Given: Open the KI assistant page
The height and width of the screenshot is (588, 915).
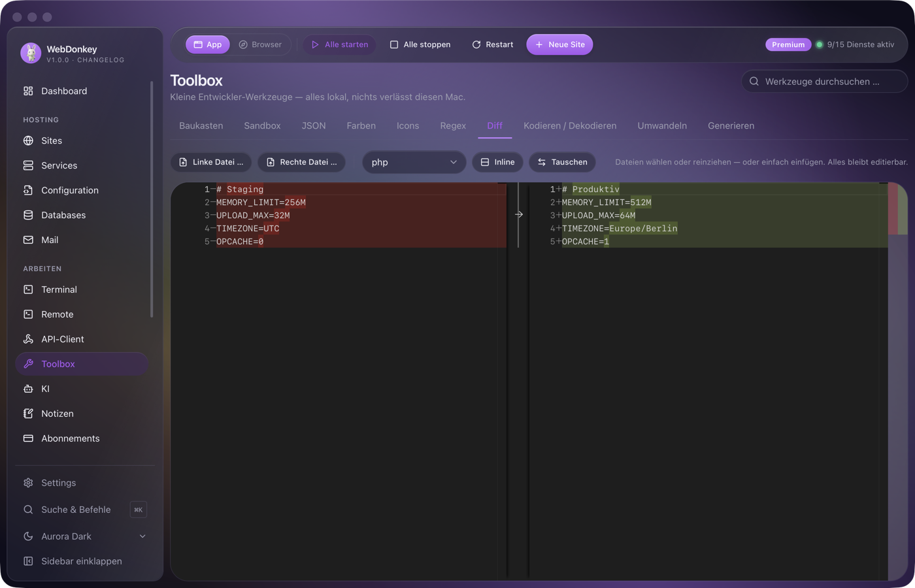Looking at the screenshot, I should point(82,389).
